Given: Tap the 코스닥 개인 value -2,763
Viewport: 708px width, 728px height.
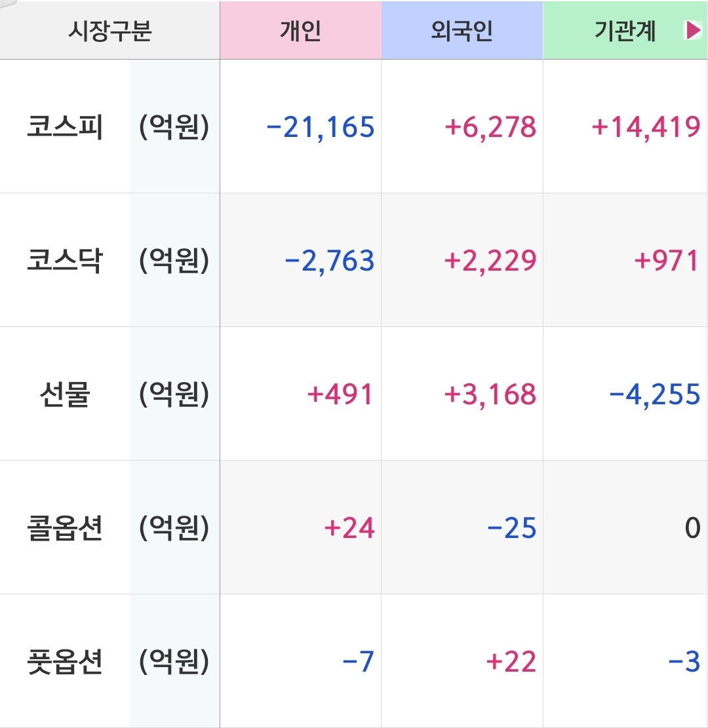Looking at the screenshot, I should tap(330, 261).
